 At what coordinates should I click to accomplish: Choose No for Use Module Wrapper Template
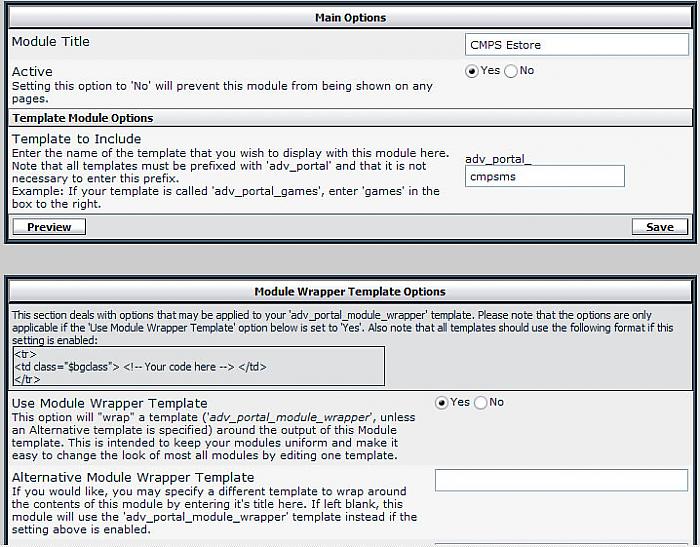[x=481, y=402]
